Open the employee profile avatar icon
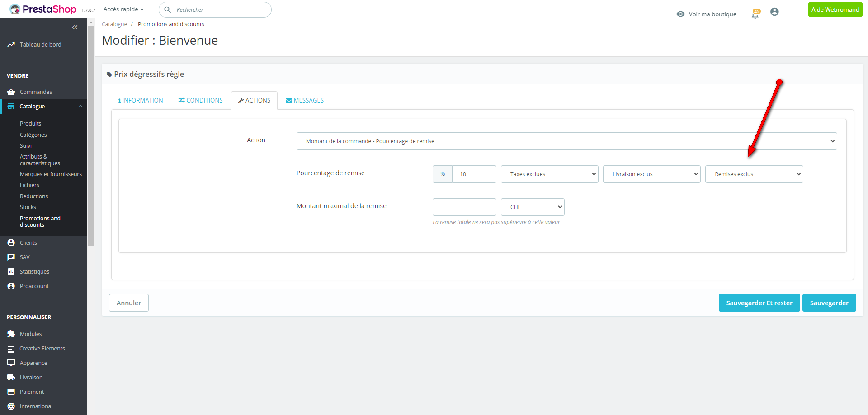 click(774, 12)
